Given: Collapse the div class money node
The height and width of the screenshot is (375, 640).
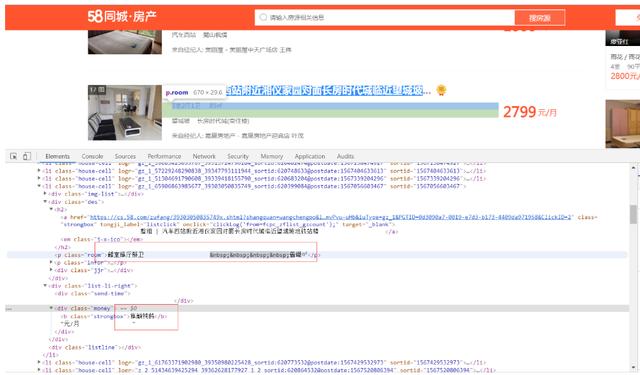Looking at the screenshot, I should click(51, 308).
